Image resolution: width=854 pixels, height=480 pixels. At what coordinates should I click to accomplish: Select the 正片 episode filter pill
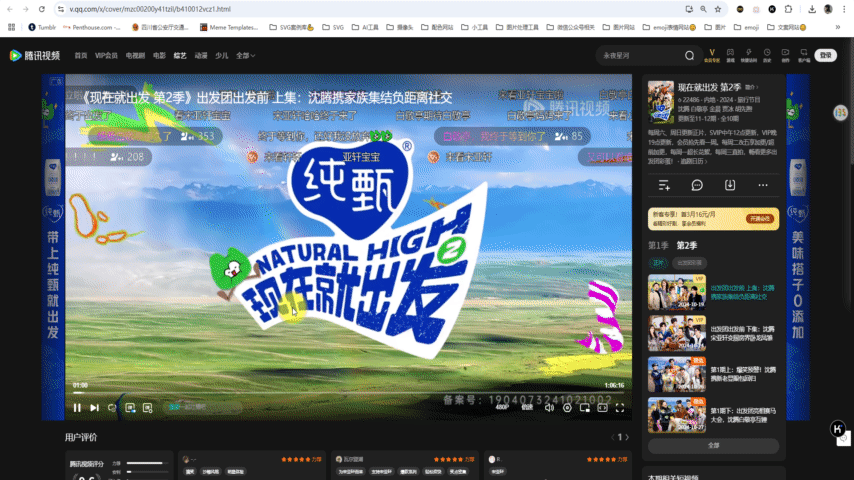658,263
